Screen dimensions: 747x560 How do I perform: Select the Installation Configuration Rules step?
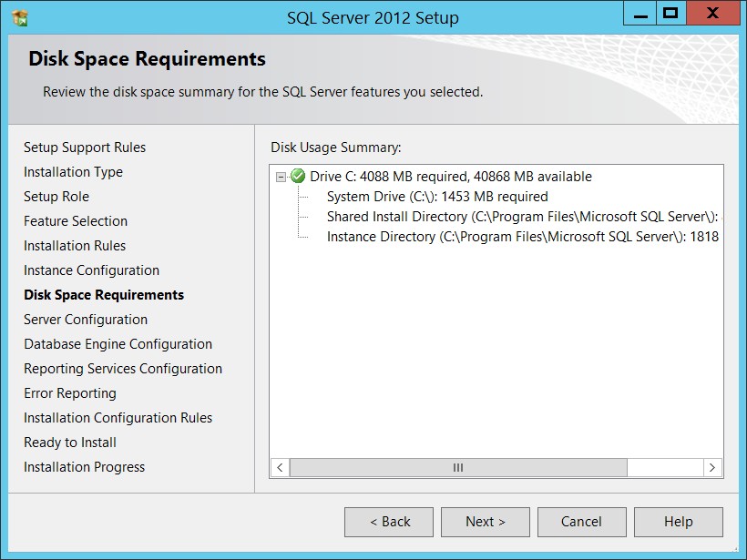[118, 418]
